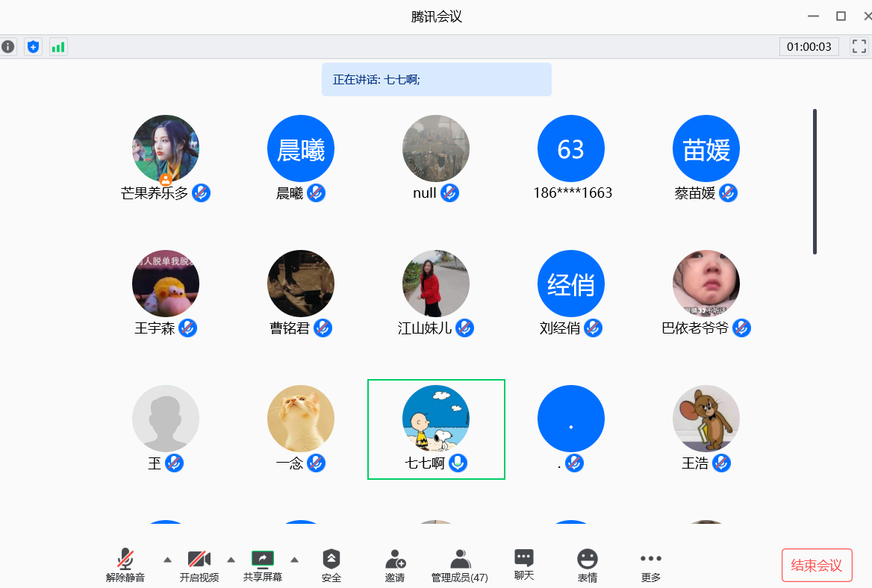Open the Invite (邀请) dialog
This screenshot has width=872, height=588.
click(395, 566)
